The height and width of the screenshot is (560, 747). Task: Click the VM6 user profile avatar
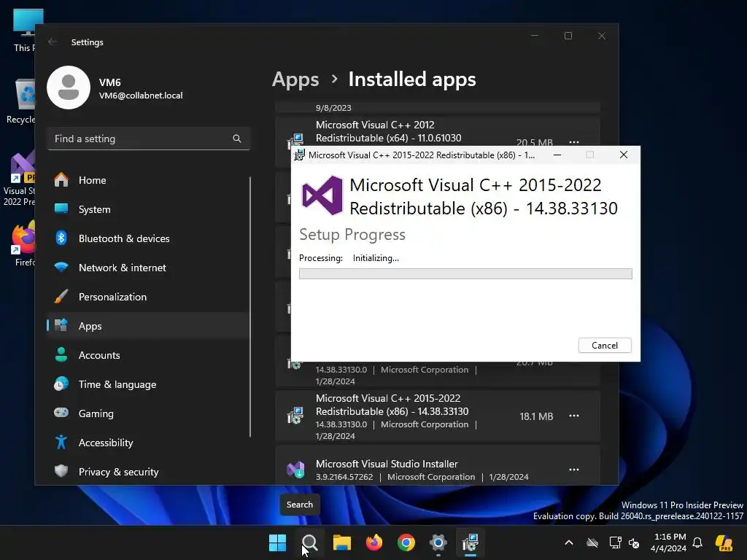click(69, 87)
